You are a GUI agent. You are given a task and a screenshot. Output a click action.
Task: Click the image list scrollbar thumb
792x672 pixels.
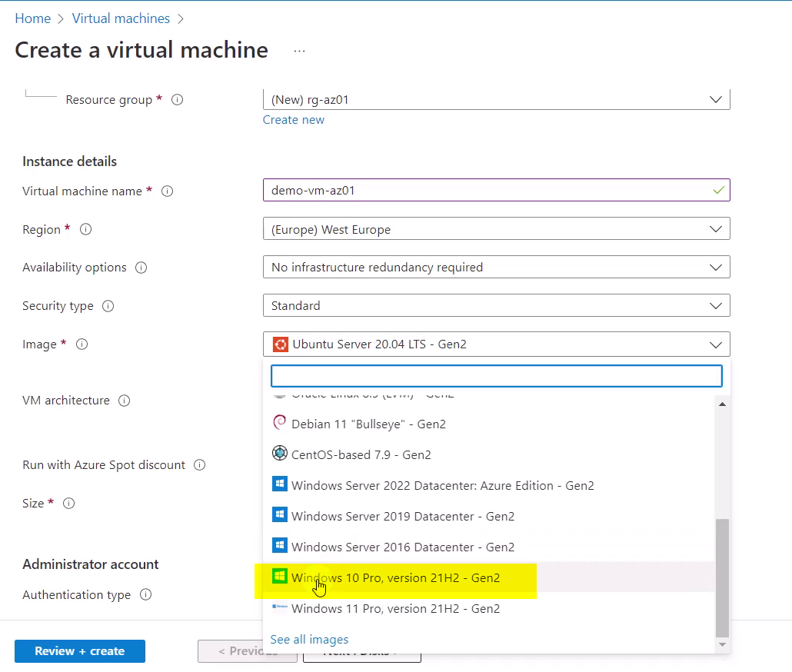(x=722, y=578)
